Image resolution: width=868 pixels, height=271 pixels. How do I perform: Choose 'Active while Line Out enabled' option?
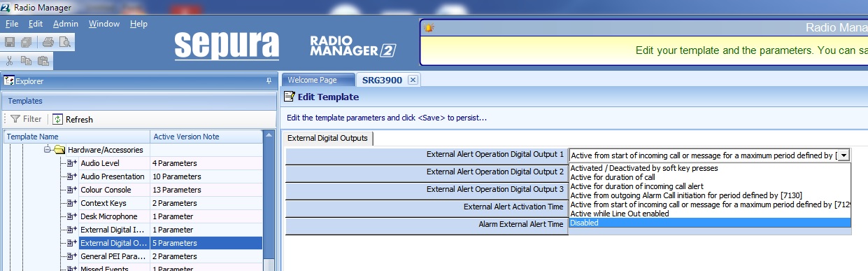coord(710,214)
